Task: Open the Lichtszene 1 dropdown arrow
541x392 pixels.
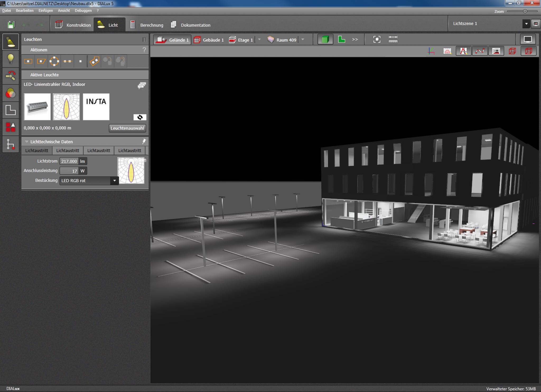Action: [x=526, y=24]
